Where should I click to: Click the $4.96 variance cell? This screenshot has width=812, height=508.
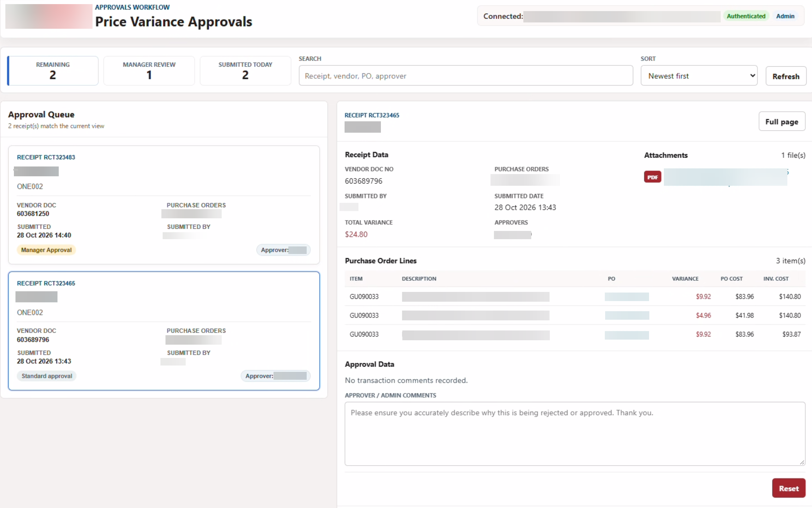(703, 315)
